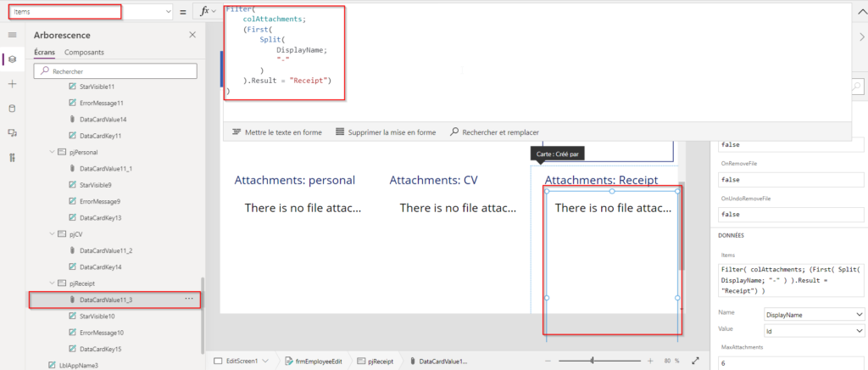Click the Insert plus icon in sidebar

(12, 84)
